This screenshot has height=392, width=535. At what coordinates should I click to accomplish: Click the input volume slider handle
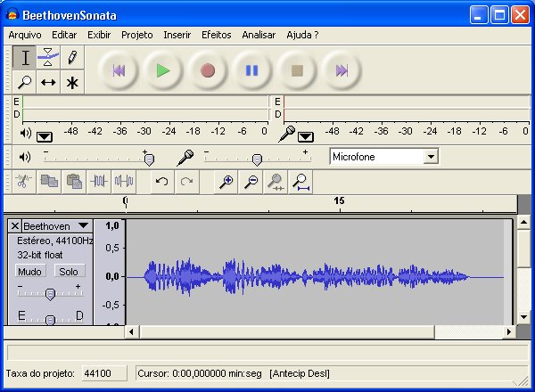[x=257, y=159]
